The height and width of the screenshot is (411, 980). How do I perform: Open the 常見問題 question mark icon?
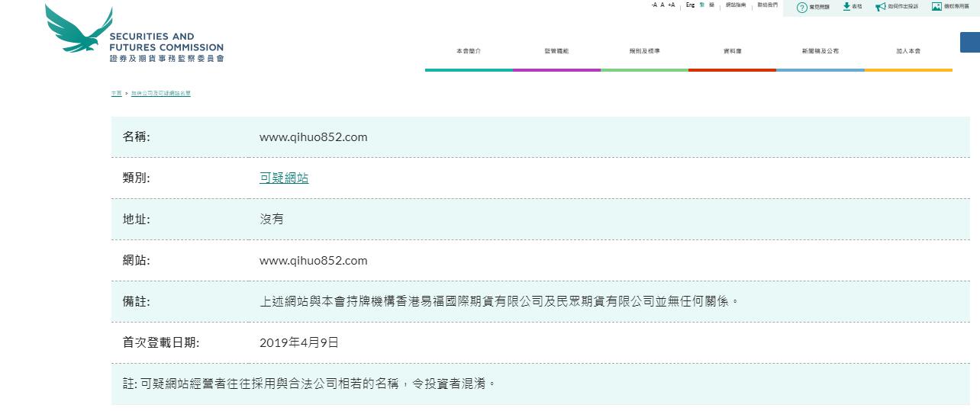click(801, 7)
